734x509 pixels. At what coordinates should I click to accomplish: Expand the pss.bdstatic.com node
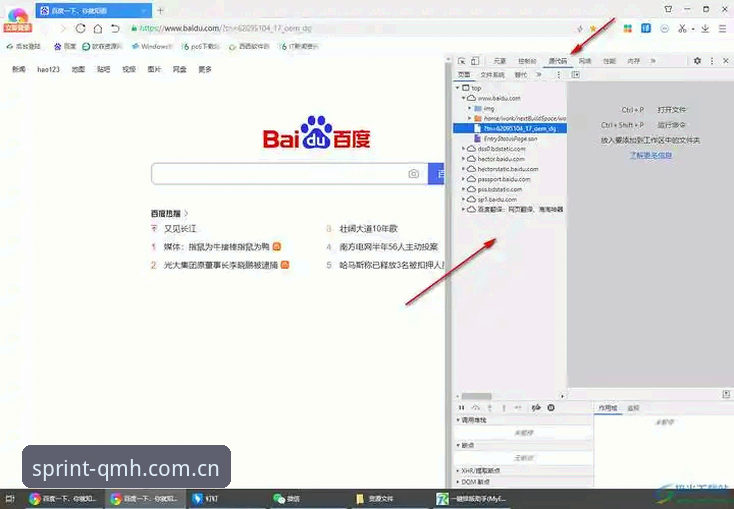click(463, 189)
